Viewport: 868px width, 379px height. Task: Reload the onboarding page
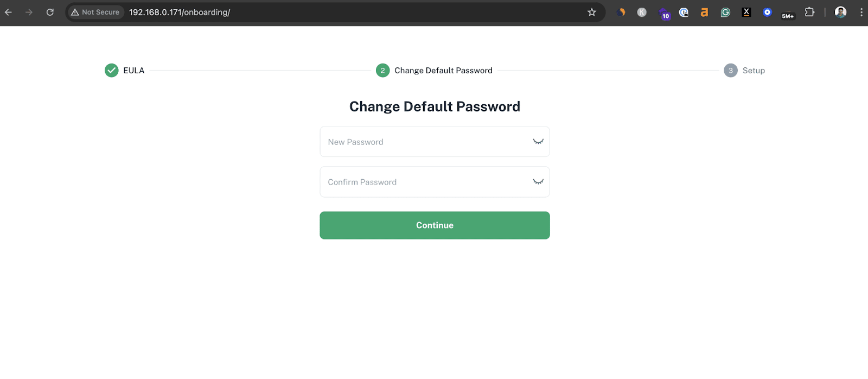50,12
